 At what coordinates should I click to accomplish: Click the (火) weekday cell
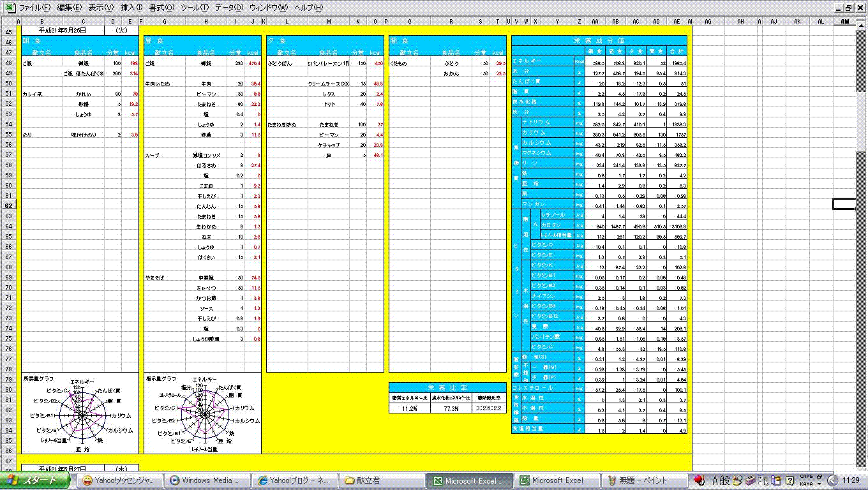click(121, 30)
